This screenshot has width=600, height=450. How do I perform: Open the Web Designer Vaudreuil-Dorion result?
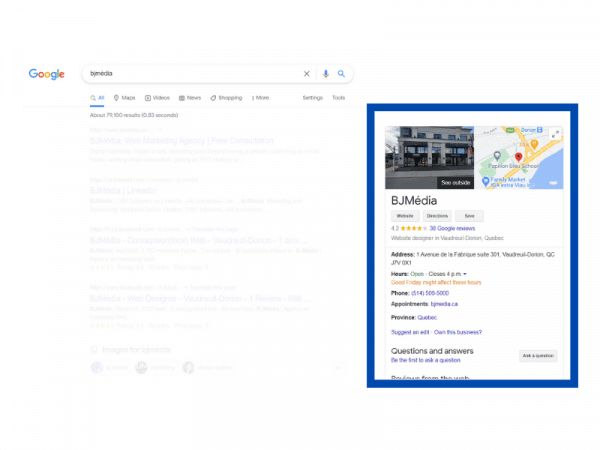tap(200, 298)
